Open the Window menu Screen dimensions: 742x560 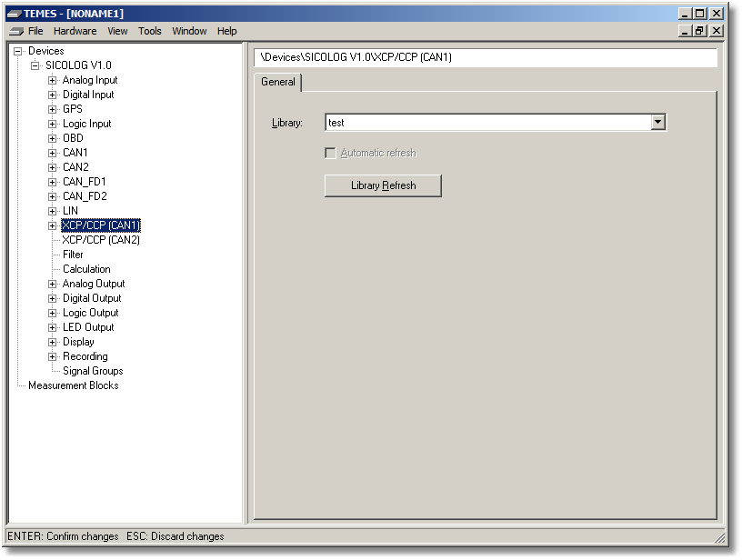click(189, 31)
